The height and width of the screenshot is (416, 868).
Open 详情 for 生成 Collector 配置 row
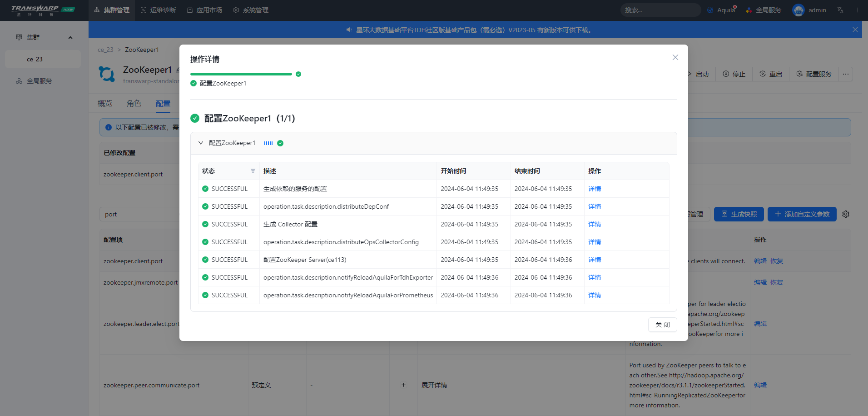pyautogui.click(x=595, y=224)
